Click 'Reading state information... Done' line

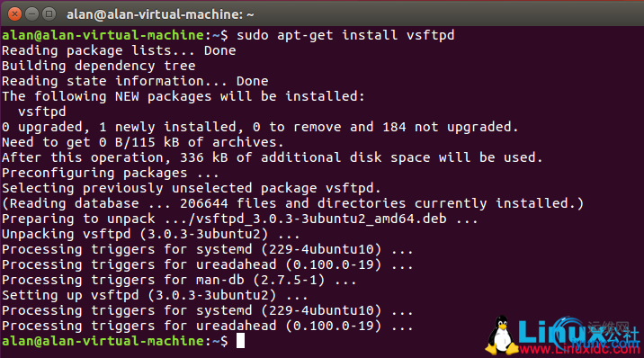(x=135, y=81)
